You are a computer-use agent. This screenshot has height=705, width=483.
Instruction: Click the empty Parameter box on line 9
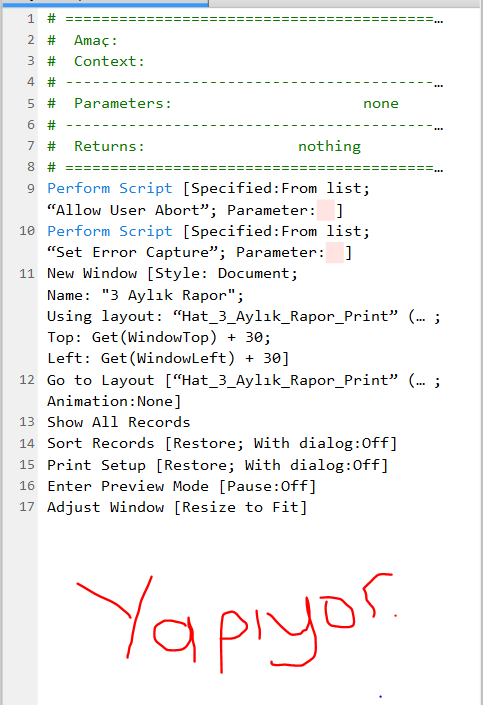tap(326, 210)
